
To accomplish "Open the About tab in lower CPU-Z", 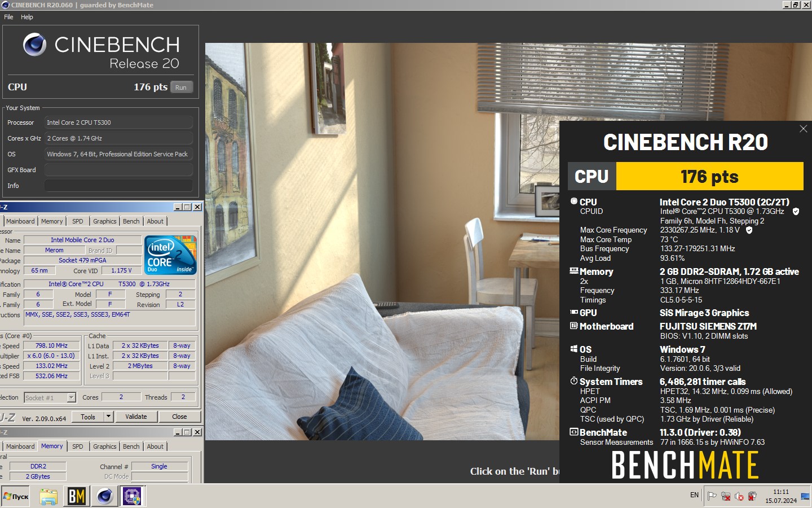I will point(155,446).
